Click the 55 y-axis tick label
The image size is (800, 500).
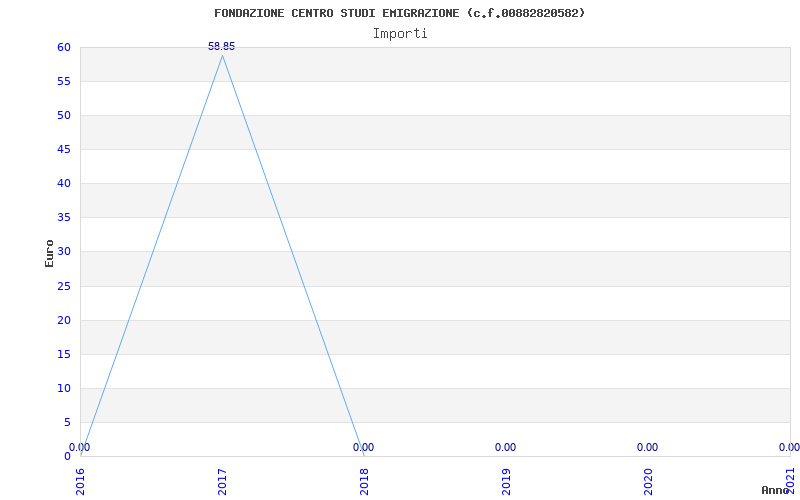[x=64, y=82]
